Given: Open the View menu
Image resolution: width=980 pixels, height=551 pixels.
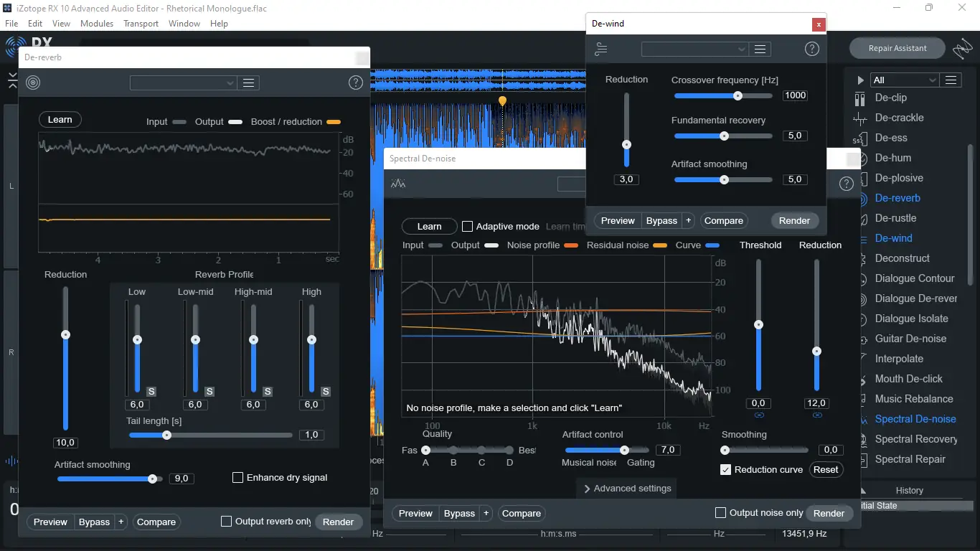Looking at the screenshot, I should pyautogui.click(x=61, y=23).
